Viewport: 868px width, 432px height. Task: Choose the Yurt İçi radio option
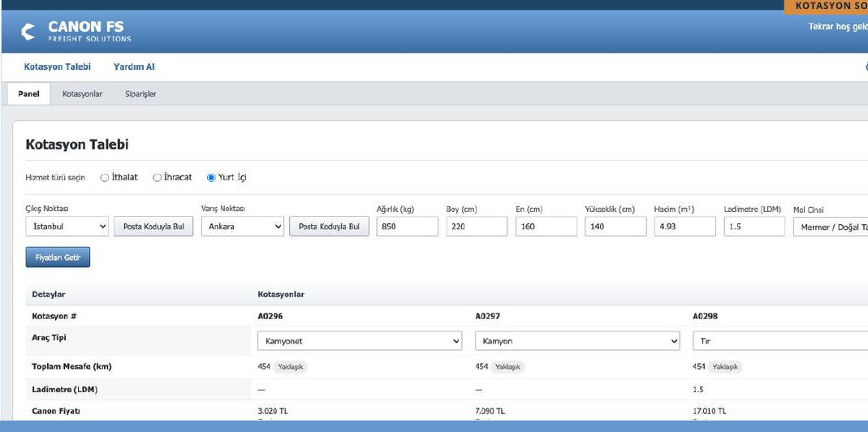[x=211, y=178]
